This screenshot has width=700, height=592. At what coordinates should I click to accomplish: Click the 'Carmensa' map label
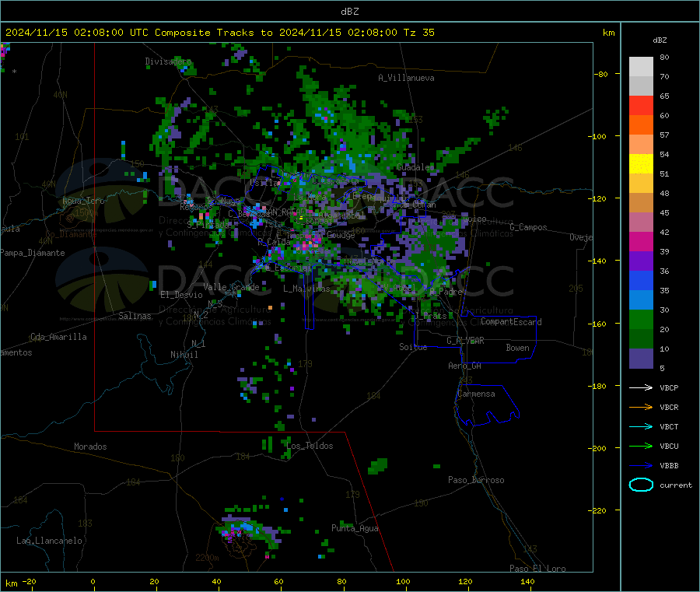(x=476, y=394)
